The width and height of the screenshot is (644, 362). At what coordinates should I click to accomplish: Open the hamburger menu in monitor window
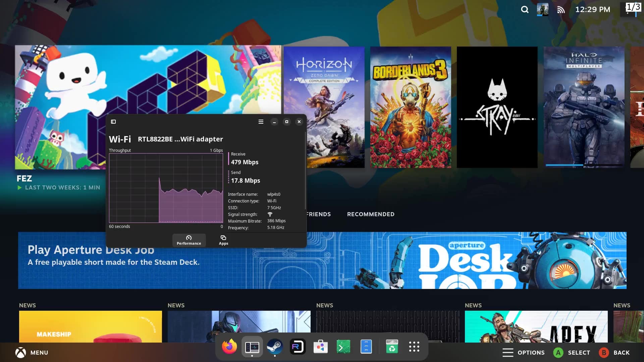(261, 122)
